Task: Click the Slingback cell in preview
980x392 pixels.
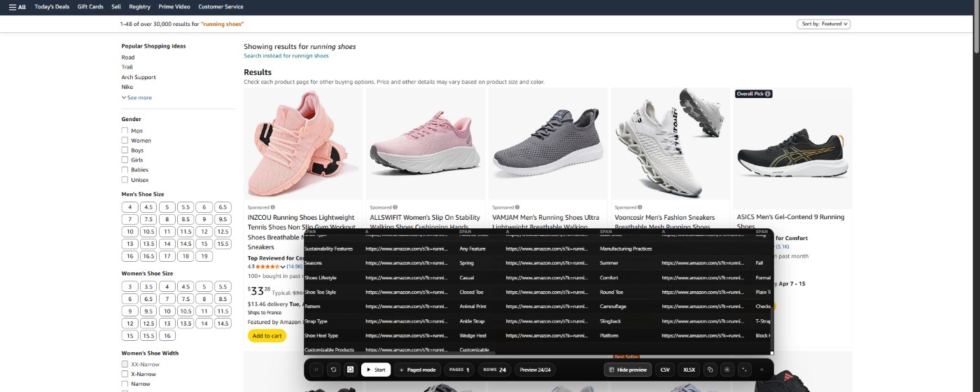Action: 610,321
